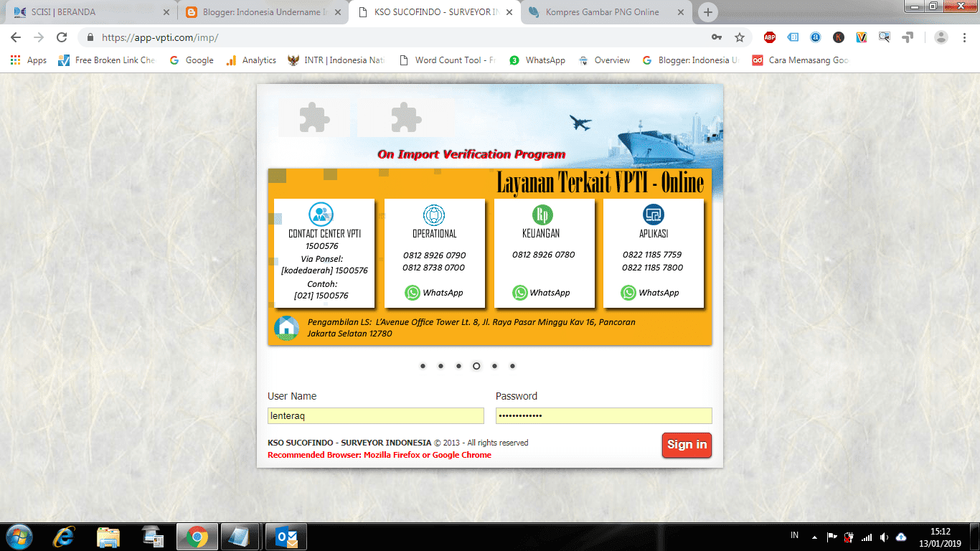Click the Chrome profile avatar icon
Image resolution: width=980 pixels, height=551 pixels.
point(941,37)
